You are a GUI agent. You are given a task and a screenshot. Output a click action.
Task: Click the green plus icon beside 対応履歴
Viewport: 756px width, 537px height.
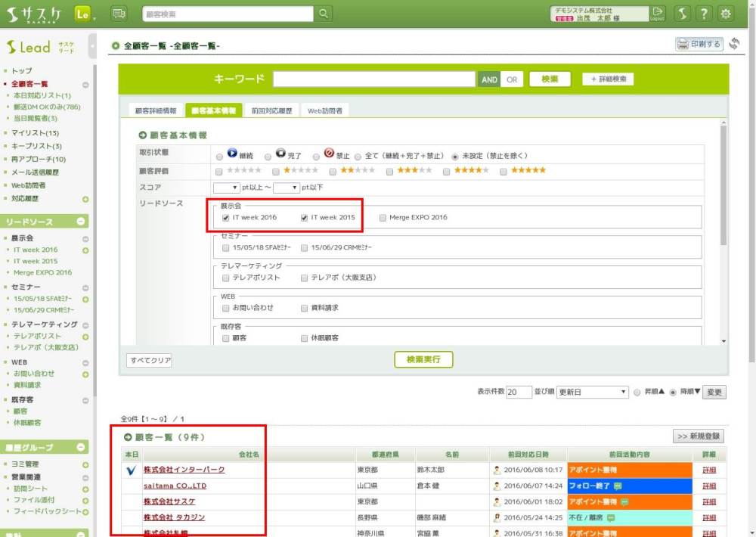tap(85, 199)
